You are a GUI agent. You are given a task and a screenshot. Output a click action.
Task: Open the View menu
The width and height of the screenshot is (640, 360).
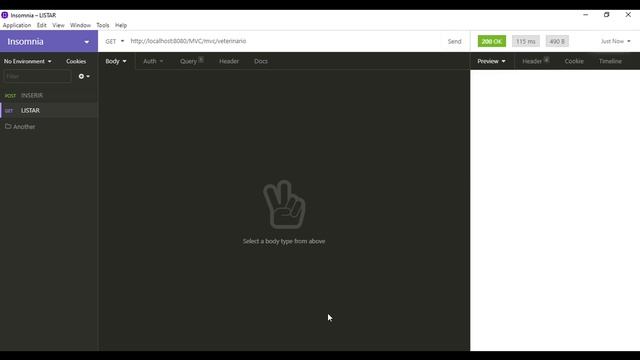[58, 25]
